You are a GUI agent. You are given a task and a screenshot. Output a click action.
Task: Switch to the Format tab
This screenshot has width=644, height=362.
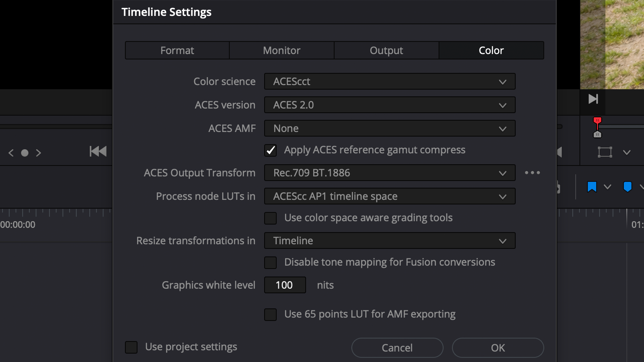177,50
